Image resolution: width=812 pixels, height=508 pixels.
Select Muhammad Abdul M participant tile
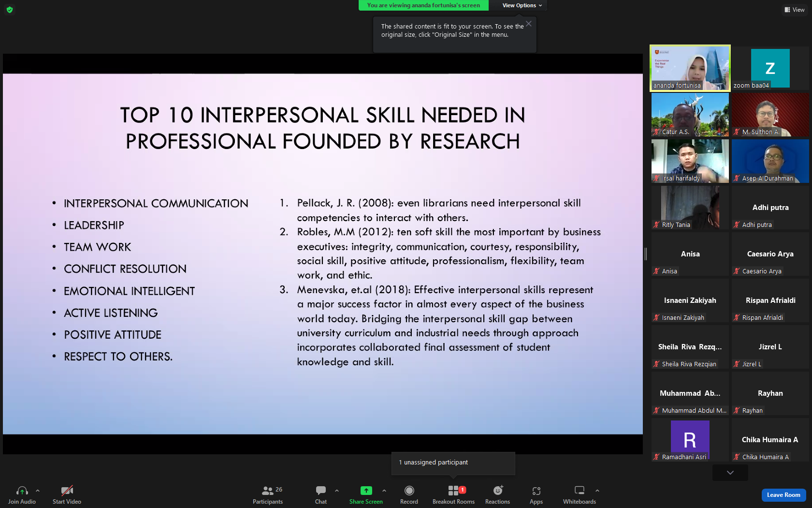690,393
